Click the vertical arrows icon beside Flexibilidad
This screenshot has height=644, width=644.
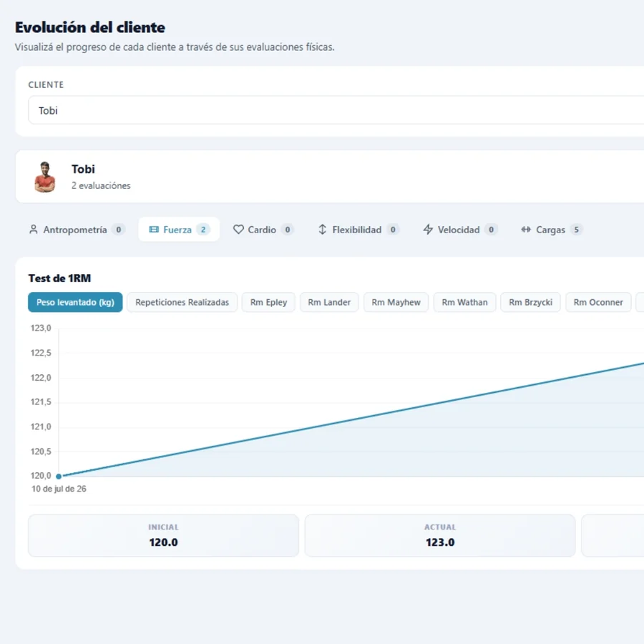323,230
